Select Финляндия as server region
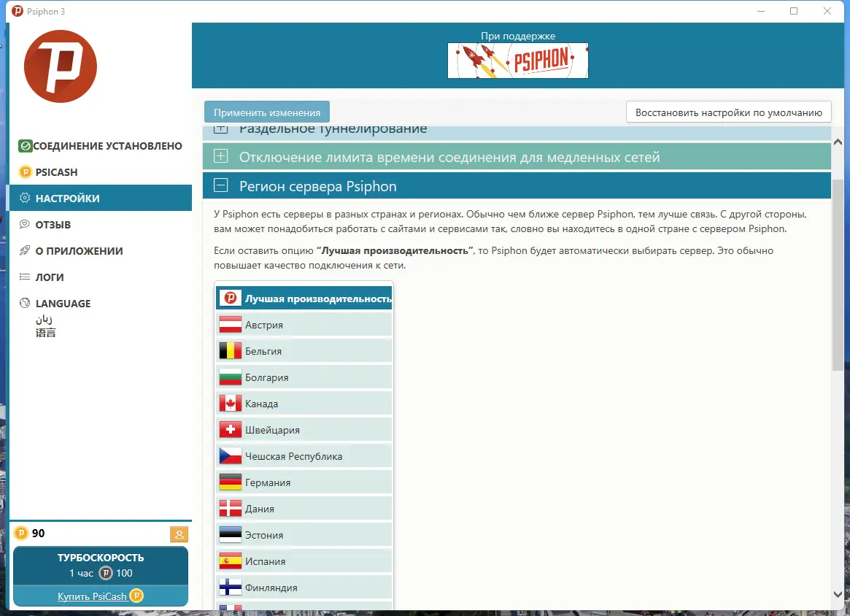850x616 pixels. (x=304, y=588)
